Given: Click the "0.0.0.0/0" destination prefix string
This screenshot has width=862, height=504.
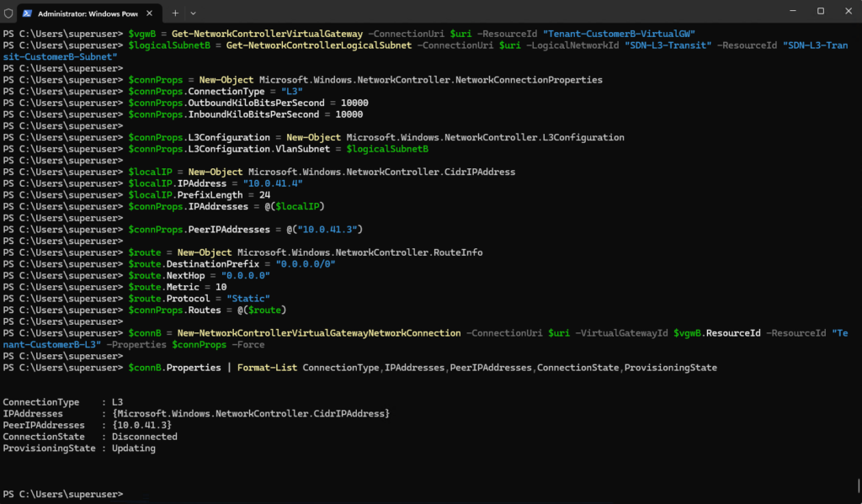Looking at the screenshot, I should [x=306, y=264].
